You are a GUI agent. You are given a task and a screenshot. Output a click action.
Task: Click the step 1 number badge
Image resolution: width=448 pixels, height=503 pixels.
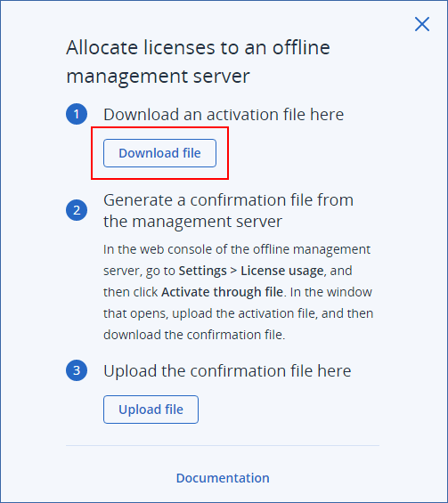click(77, 114)
